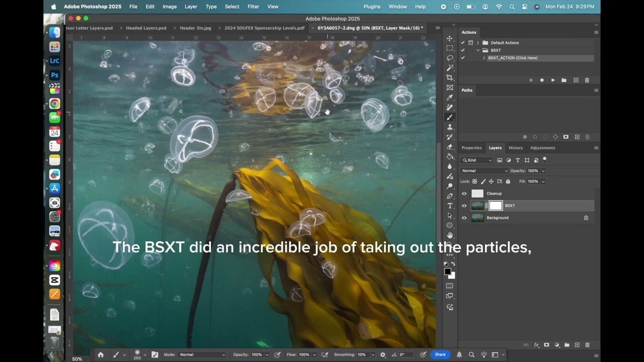The width and height of the screenshot is (644, 362).
Task: Collapse the BSXT action set
Action: pyautogui.click(x=478, y=50)
